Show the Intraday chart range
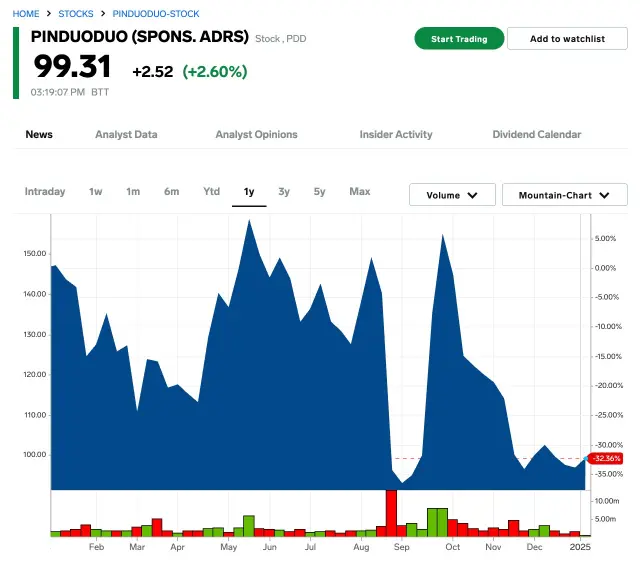This screenshot has height=562, width=640. click(x=45, y=191)
